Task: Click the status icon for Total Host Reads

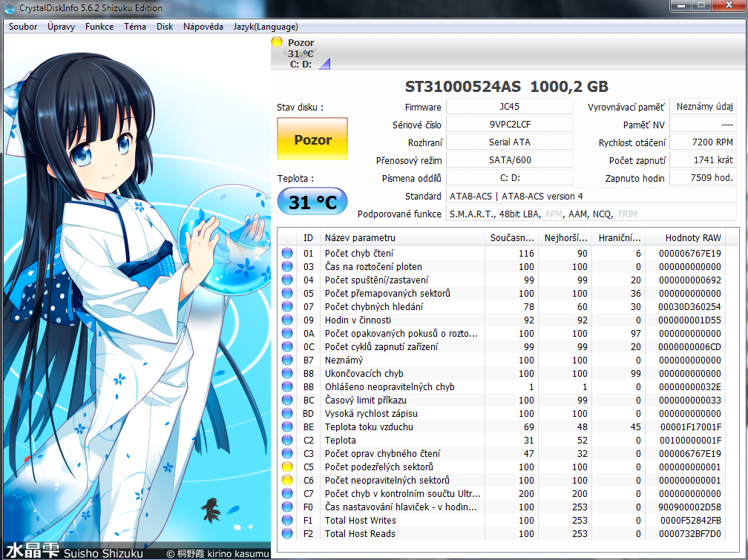Action: tap(287, 534)
